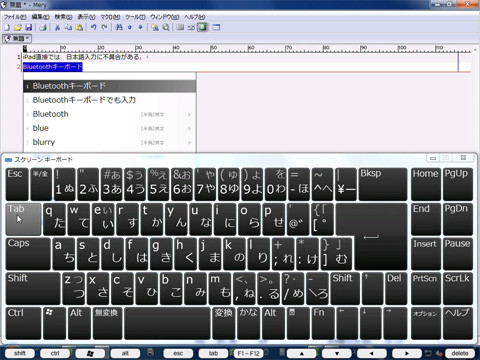
Task: Click the Open folder icon in the toolbar
Action: click(18, 27)
